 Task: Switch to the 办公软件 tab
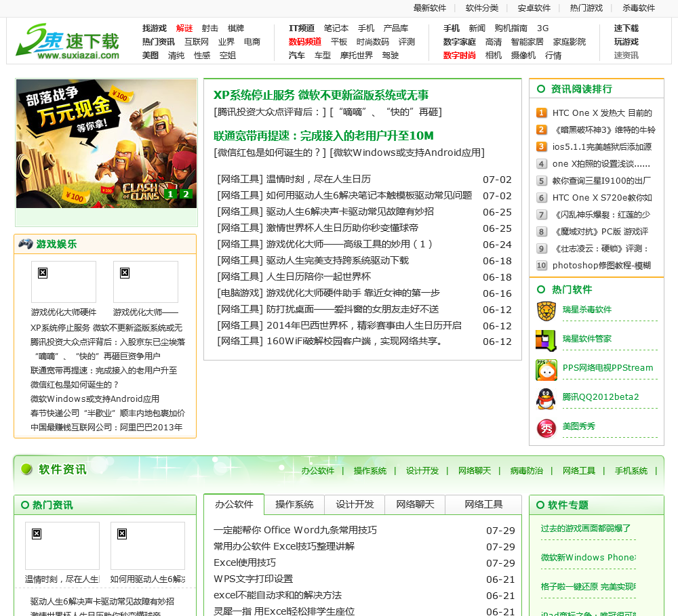234,504
